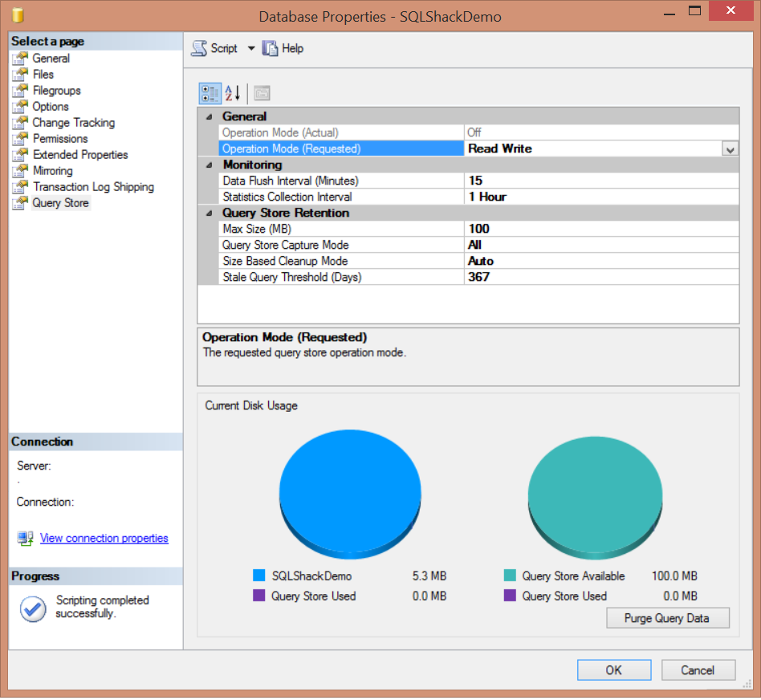
Task: Open the Transaction Log Shipping page
Action: coord(93,186)
